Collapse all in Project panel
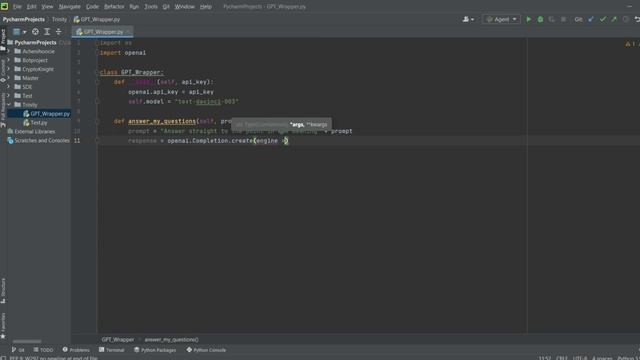The width and height of the screenshot is (640, 360). [58, 32]
